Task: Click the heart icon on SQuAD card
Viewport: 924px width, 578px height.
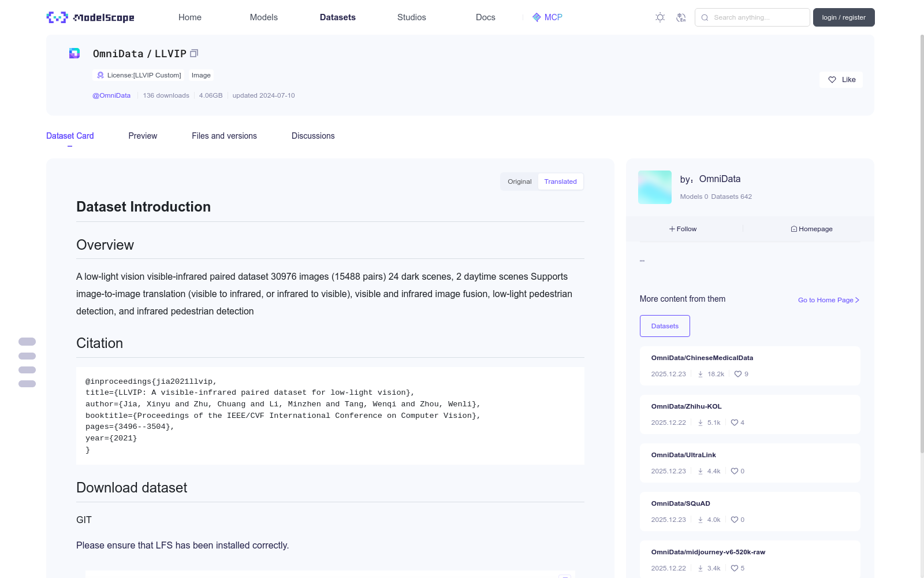Action: click(x=735, y=520)
